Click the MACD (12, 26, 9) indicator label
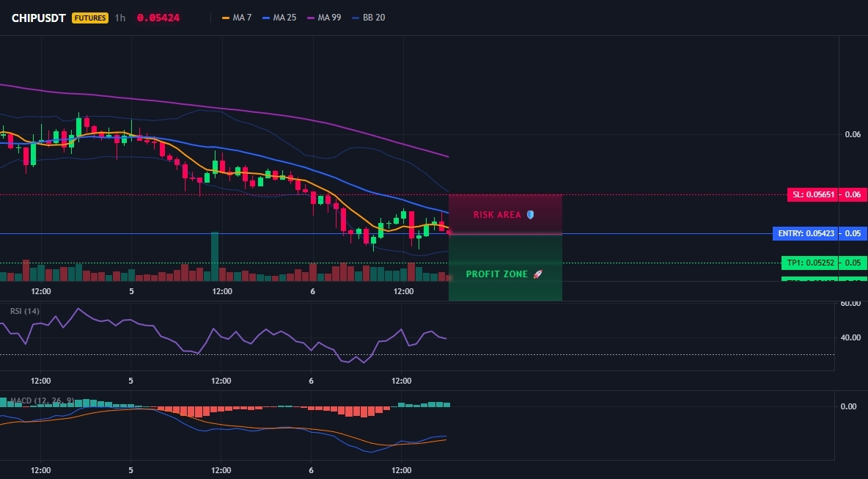The width and height of the screenshot is (868, 479). pos(42,401)
